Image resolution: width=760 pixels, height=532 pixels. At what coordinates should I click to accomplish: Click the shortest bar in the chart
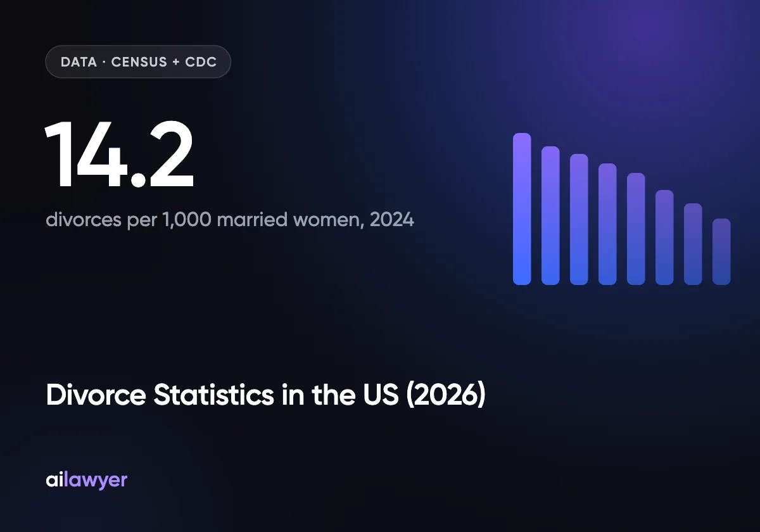pos(721,251)
